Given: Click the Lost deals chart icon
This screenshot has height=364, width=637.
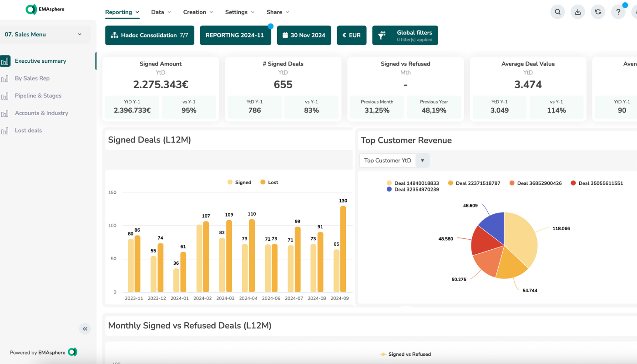Looking at the screenshot, I should coord(5,131).
